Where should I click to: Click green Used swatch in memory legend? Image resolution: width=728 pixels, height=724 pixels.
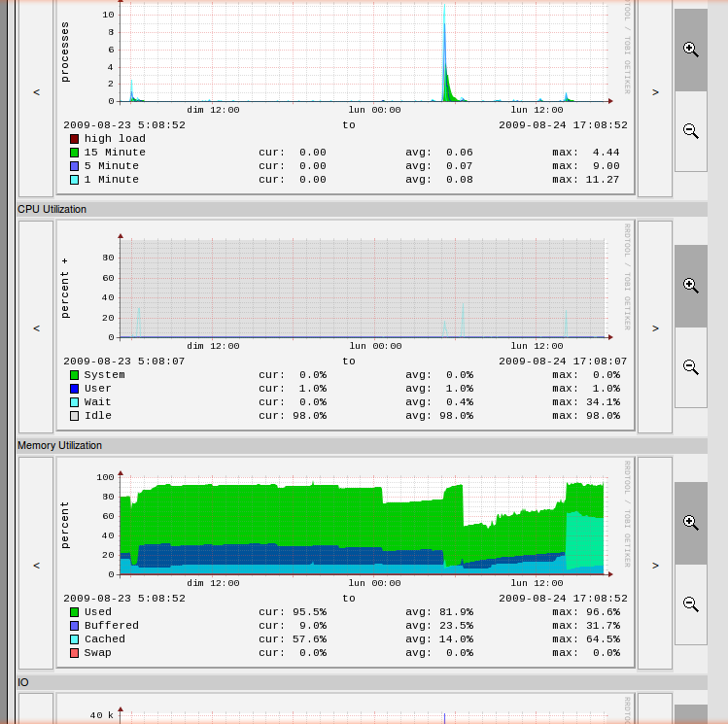coord(74,612)
